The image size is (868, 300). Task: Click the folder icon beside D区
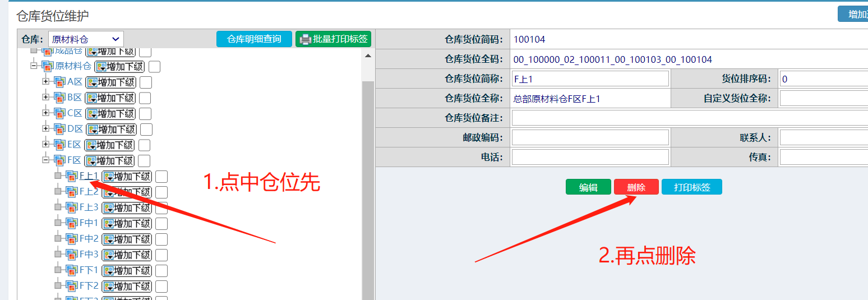pos(59,129)
